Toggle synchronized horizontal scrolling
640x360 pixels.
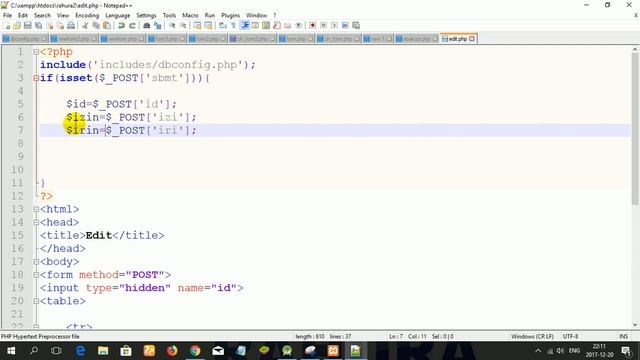pos(209,25)
